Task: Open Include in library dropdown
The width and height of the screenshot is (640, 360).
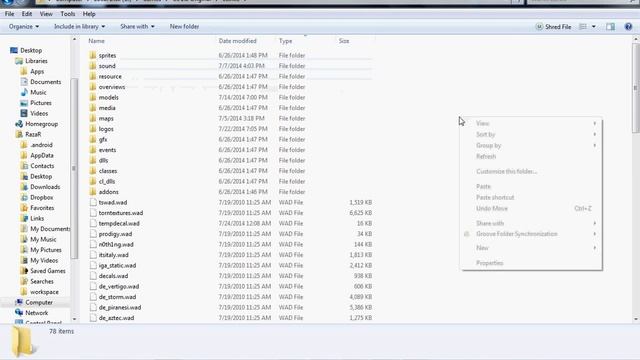Action: pos(80,27)
